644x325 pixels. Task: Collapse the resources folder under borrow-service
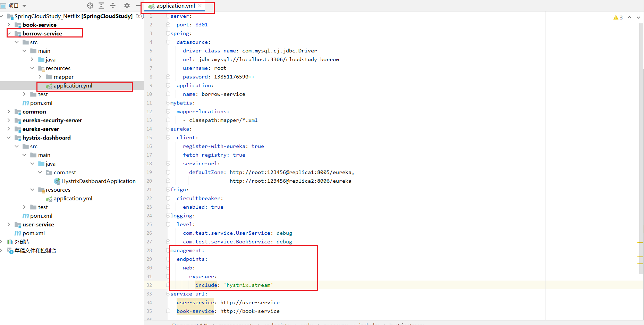32,68
